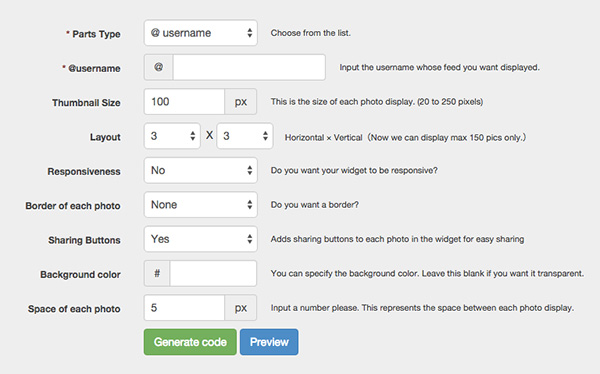Click the Parts Type field label
600x374 pixels.
pyautogui.click(x=96, y=34)
